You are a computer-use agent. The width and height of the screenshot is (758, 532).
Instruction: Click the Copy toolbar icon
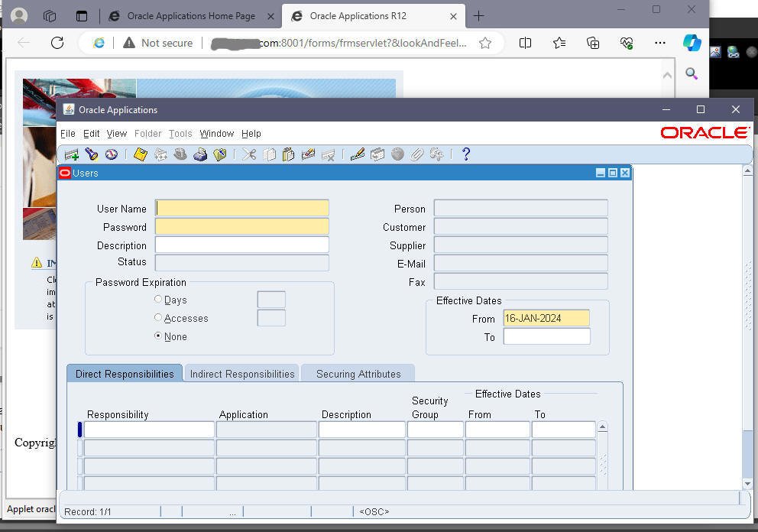(269, 154)
